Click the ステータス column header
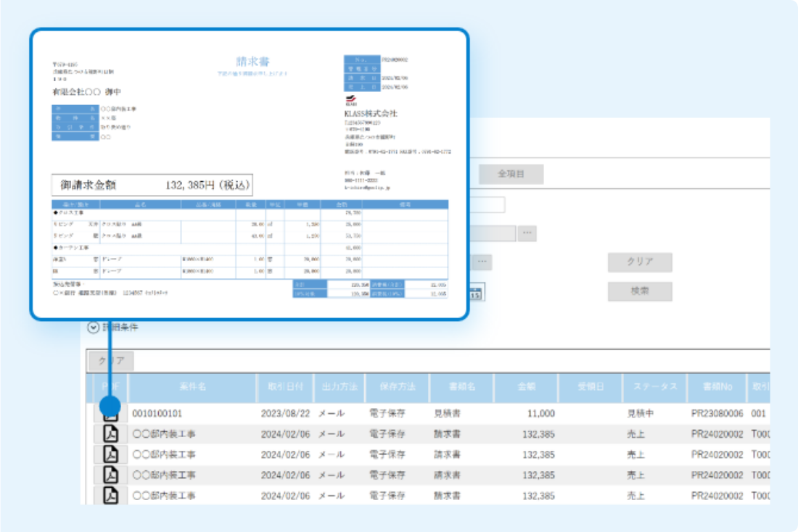Viewport: 798px width, 532px height. coord(654,387)
